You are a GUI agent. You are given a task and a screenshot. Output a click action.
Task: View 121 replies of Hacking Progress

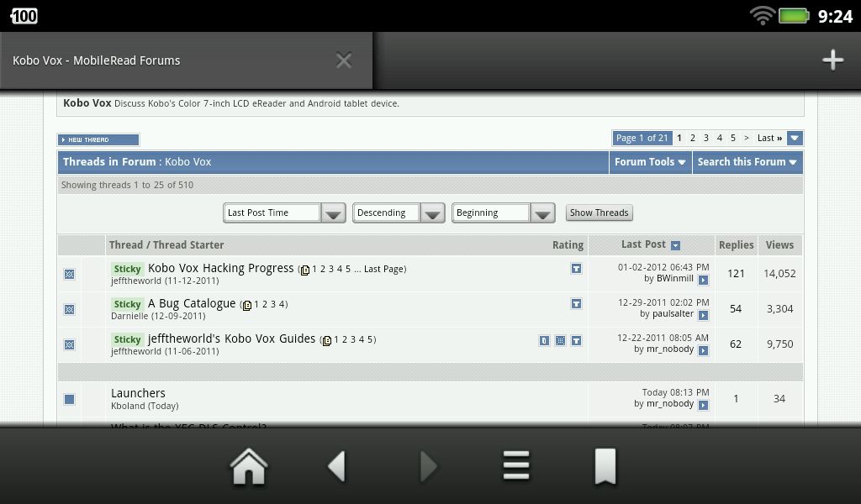(736, 273)
